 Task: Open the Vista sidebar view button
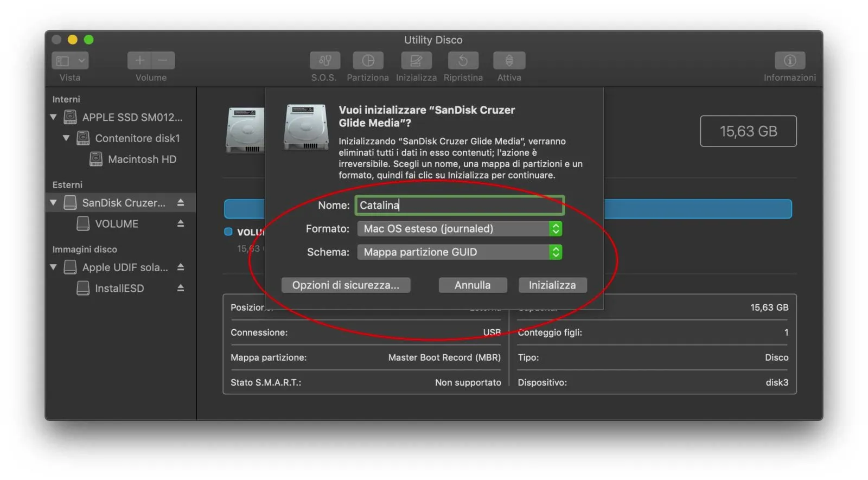click(x=70, y=60)
